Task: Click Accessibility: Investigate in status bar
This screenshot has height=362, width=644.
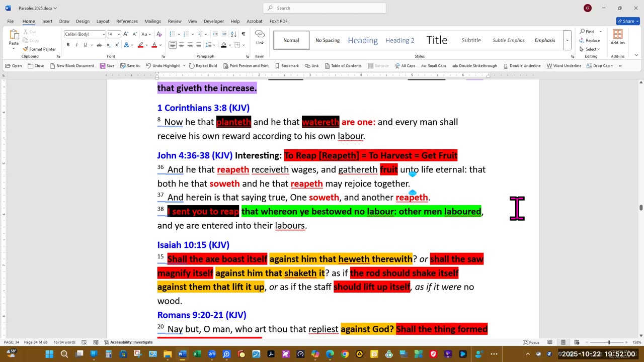Action: [128, 342]
